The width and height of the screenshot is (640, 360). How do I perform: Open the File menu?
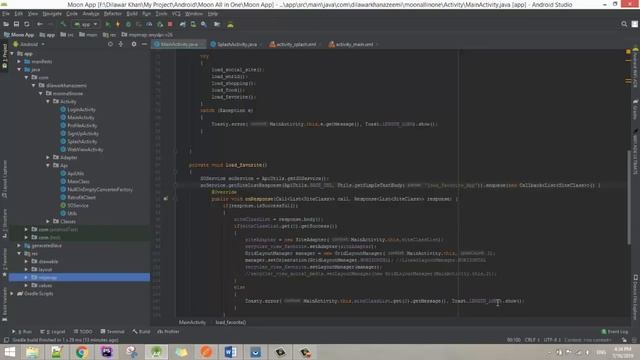(x=6, y=14)
